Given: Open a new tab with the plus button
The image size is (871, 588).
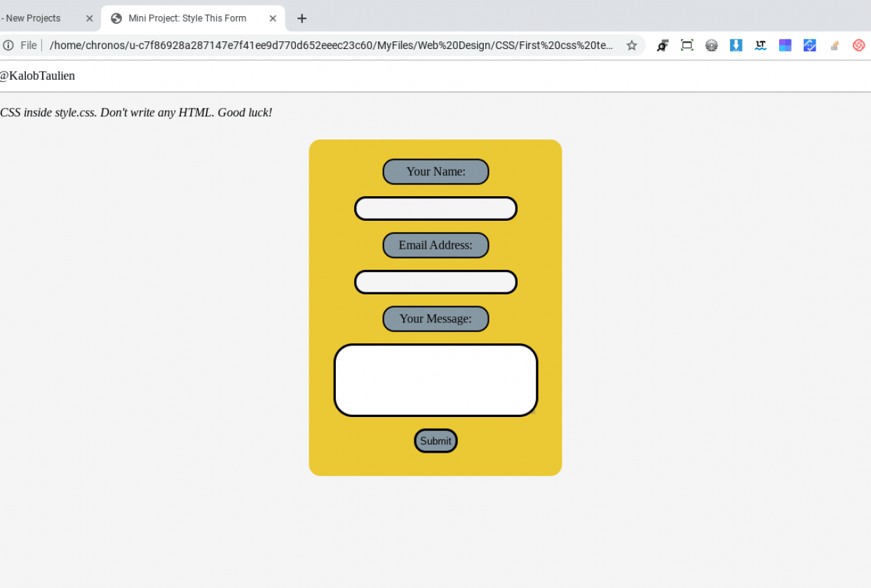Looking at the screenshot, I should click(x=302, y=19).
